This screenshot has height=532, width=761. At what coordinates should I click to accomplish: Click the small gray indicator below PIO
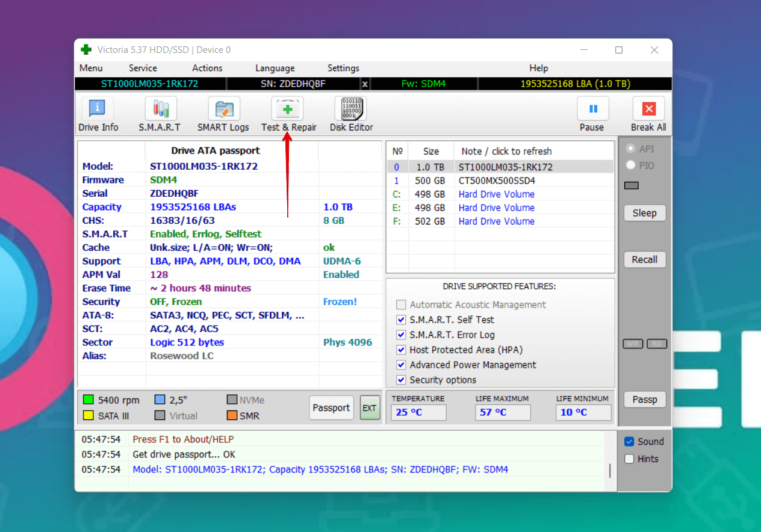pyautogui.click(x=632, y=186)
